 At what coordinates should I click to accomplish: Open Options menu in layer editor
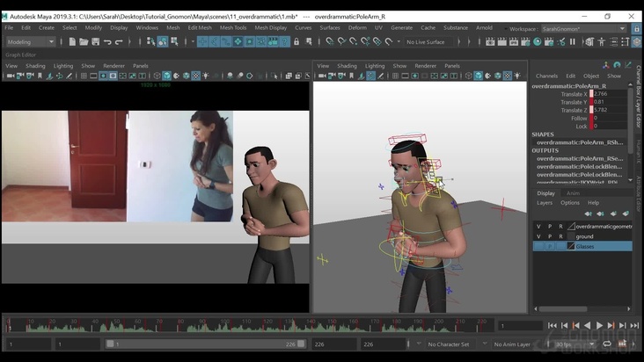click(x=570, y=203)
